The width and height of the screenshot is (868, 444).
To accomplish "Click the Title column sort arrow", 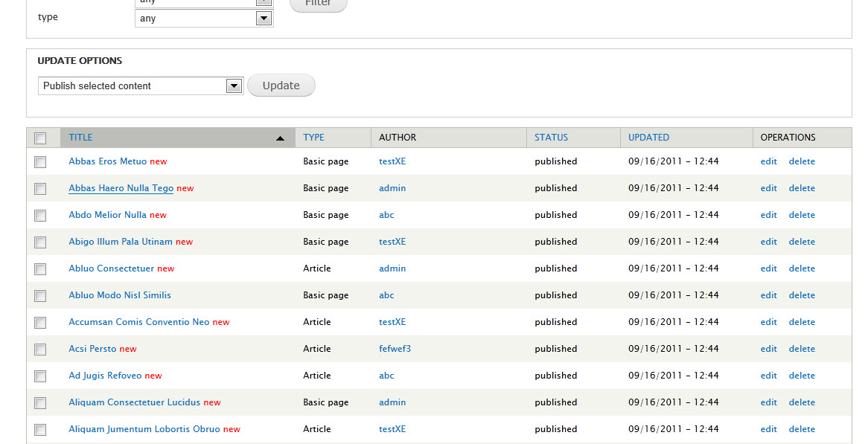I will point(280,138).
